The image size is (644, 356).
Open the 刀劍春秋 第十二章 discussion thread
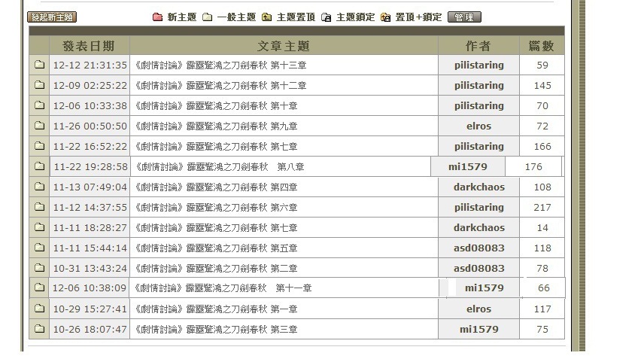[x=220, y=86]
